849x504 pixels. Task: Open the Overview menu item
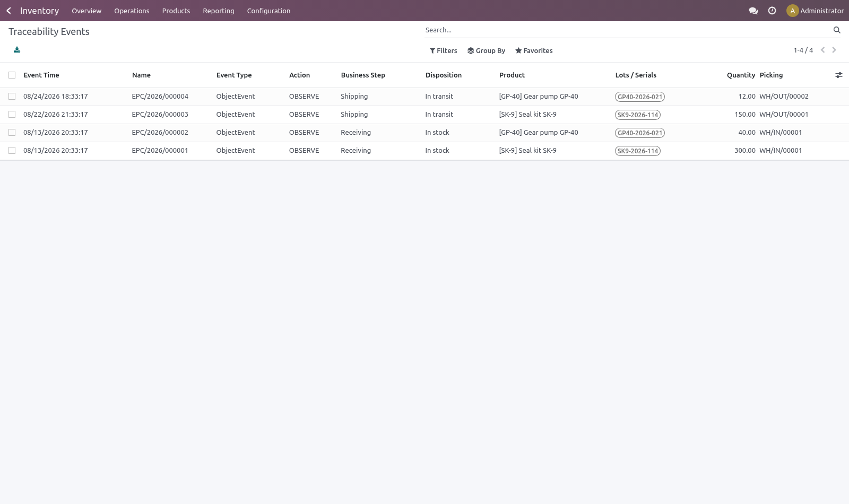pyautogui.click(x=86, y=11)
